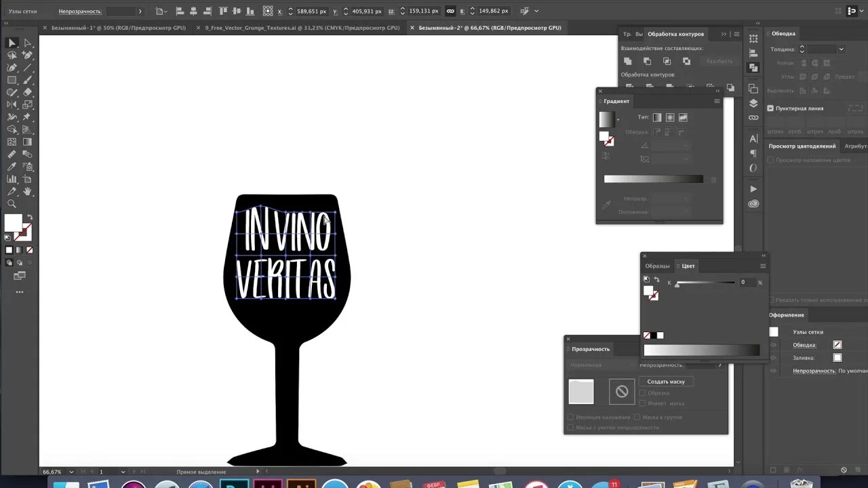Viewport: 868px width, 488px height.
Task: Click Создать маску button
Action: [666, 382]
